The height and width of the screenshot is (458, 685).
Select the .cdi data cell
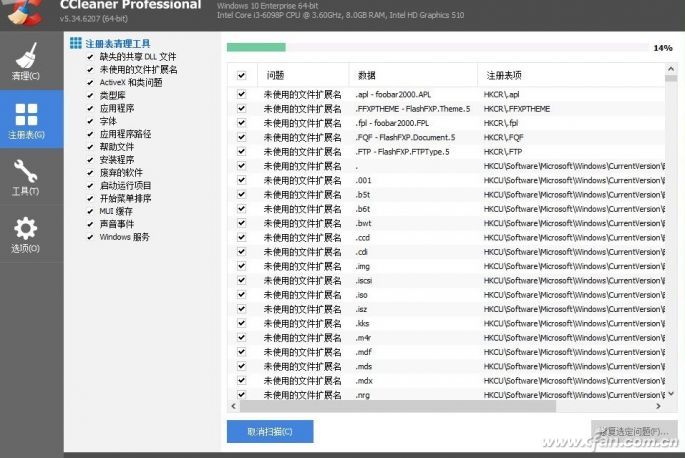[x=362, y=252]
